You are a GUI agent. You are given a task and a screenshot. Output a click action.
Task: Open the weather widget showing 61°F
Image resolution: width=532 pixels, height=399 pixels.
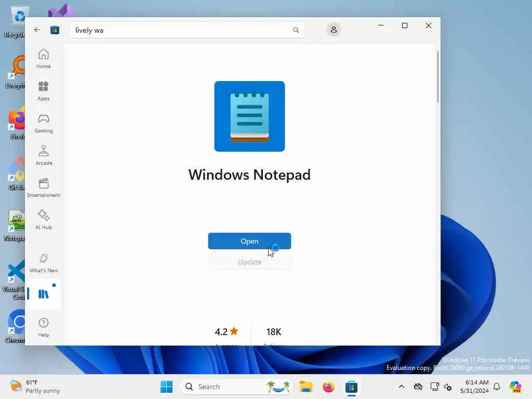pos(35,387)
